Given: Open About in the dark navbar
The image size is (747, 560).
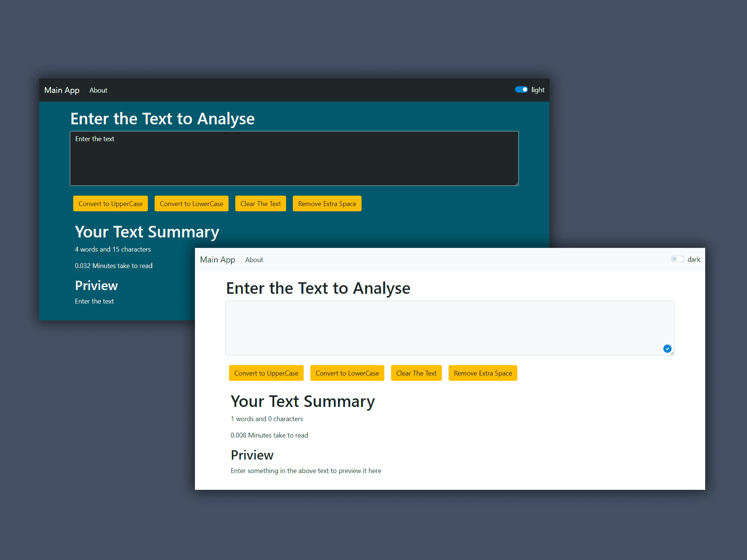Looking at the screenshot, I should (98, 90).
